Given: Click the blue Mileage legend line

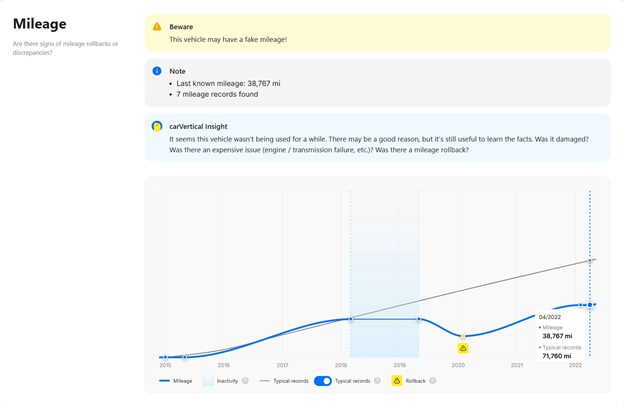Looking at the screenshot, I should [164, 381].
